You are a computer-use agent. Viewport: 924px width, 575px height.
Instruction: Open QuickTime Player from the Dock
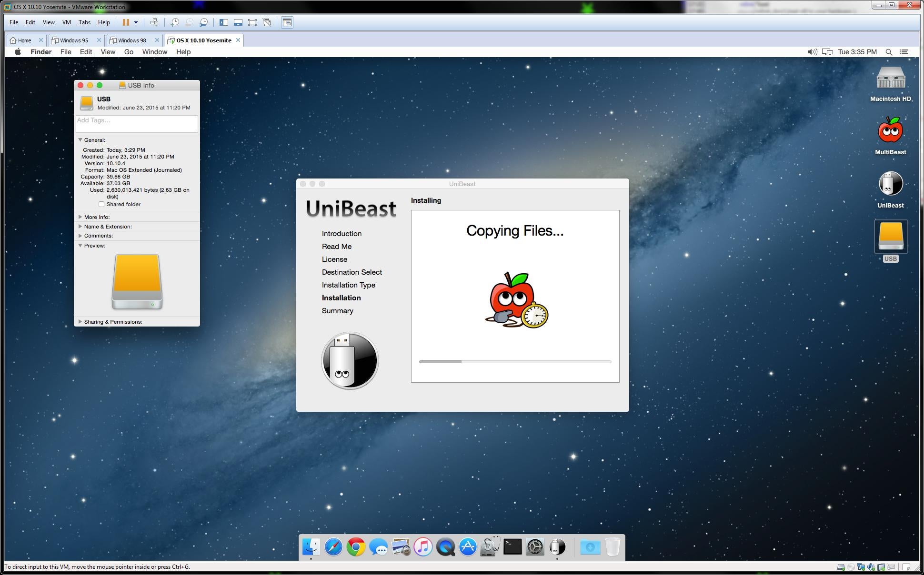[x=445, y=547]
